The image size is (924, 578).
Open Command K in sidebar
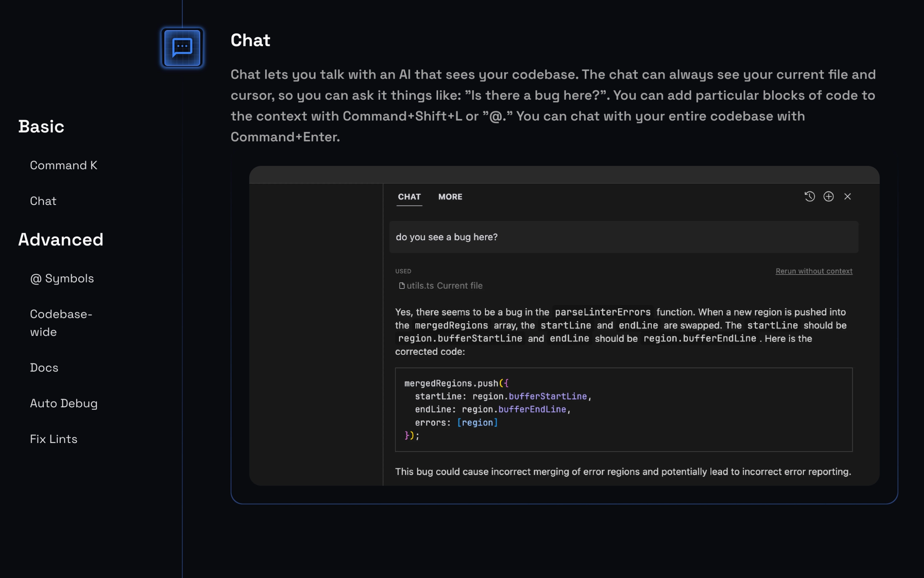click(x=63, y=165)
